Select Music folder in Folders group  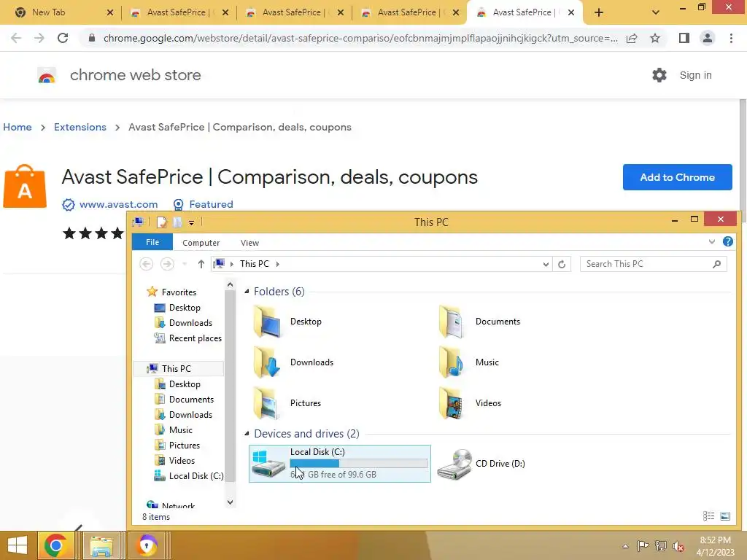469,362
